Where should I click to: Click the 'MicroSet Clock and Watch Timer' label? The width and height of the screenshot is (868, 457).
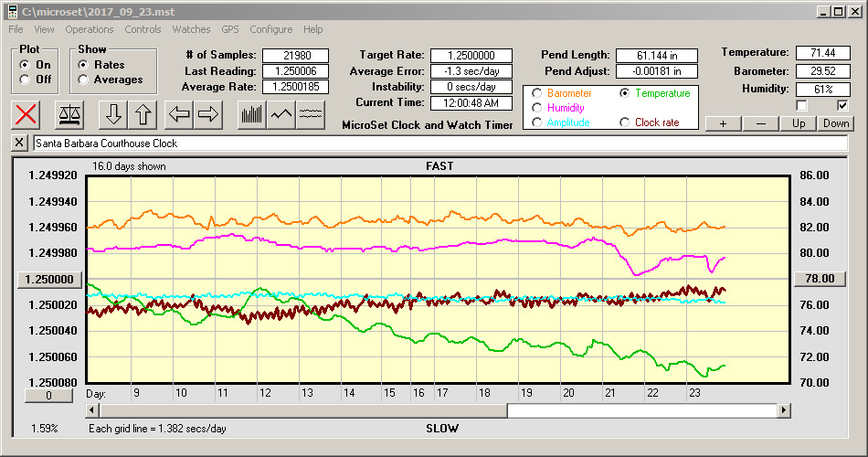tap(428, 125)
